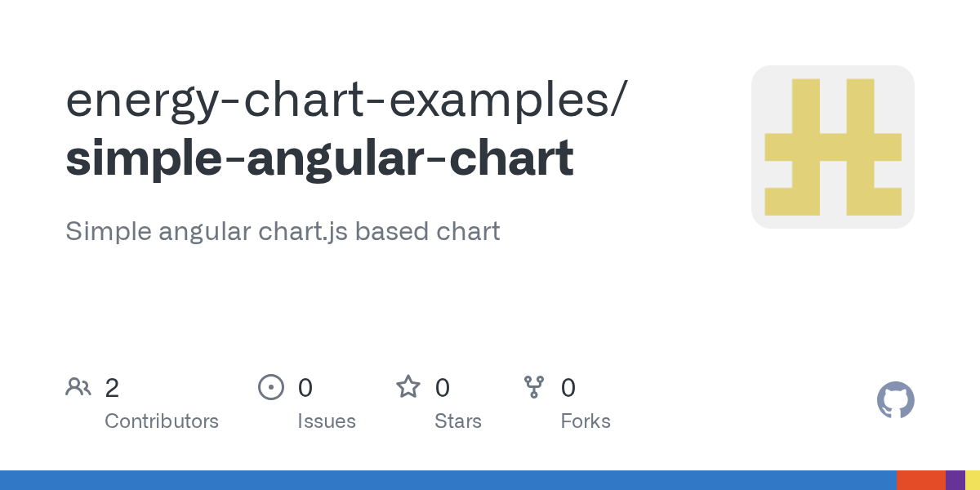The height and width of the screenshot is (490, 980).
Task: Click the Forks branch icon
Action: click(534, 387)
